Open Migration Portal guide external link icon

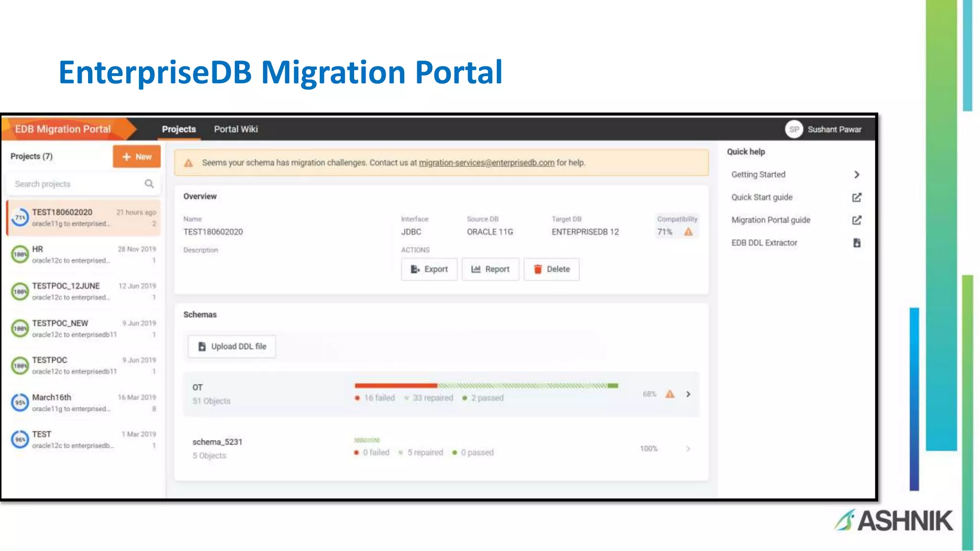[x=857, y=220]
